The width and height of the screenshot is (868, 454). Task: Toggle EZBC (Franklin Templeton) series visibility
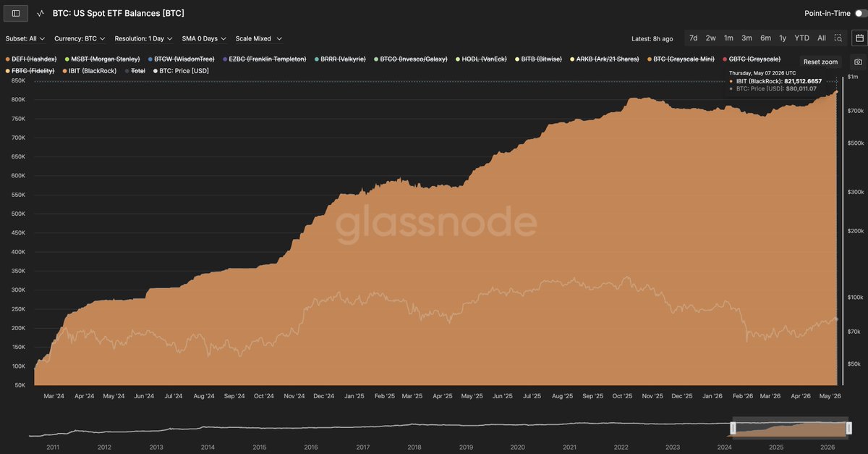point(264,59)
